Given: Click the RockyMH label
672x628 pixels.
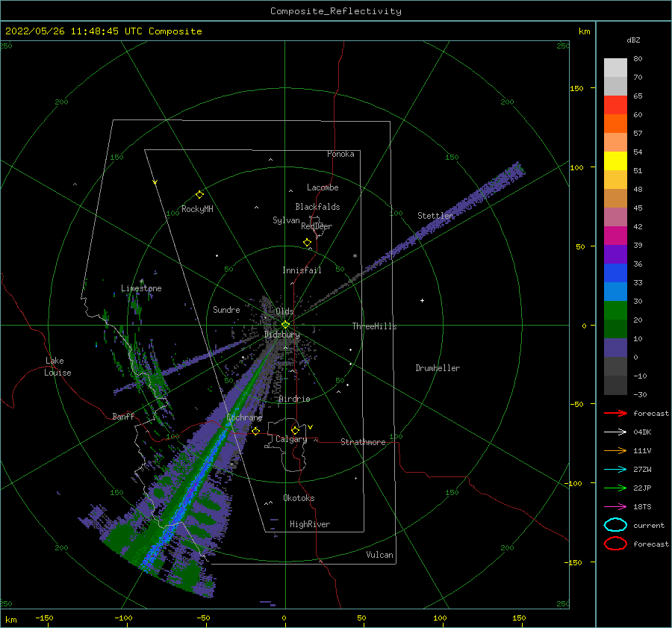Looking at the screenshot, I should point(197,209).
